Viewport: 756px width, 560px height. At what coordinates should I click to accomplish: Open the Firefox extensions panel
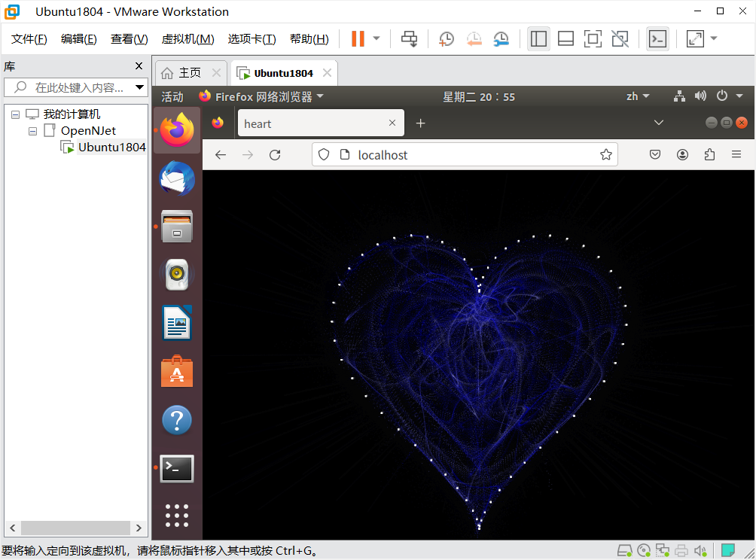click(709, 155)
